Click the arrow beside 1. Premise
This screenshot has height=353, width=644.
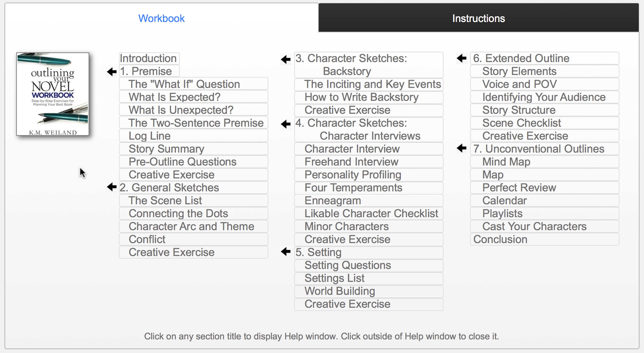112,72
